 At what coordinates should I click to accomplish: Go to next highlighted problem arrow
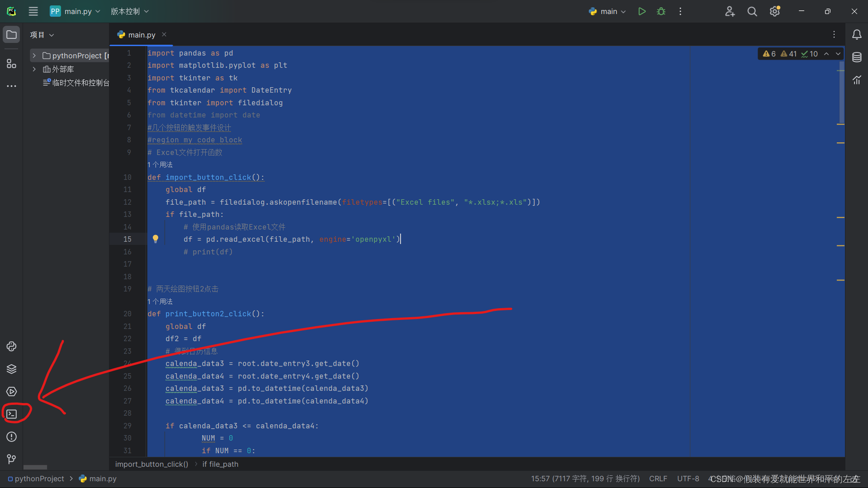[838, 54]
